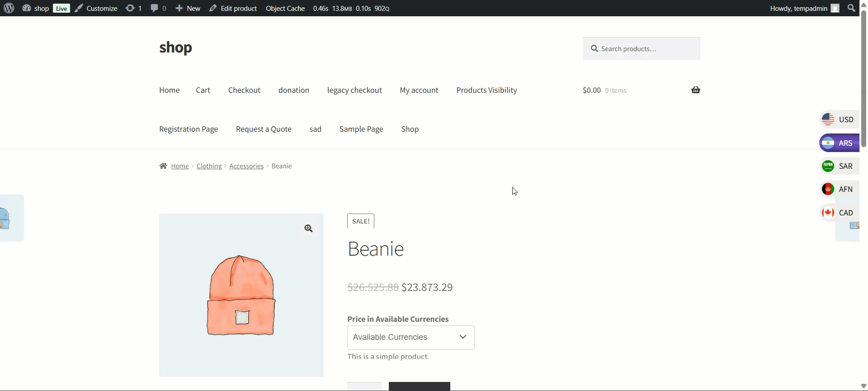The image size is (868, 391).
Task: Click the Edit product link
Action: tap(233, 8)
